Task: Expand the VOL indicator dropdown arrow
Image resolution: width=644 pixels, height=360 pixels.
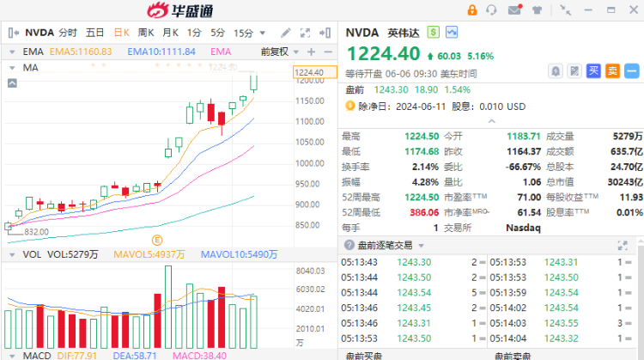Action: point(12,255)
